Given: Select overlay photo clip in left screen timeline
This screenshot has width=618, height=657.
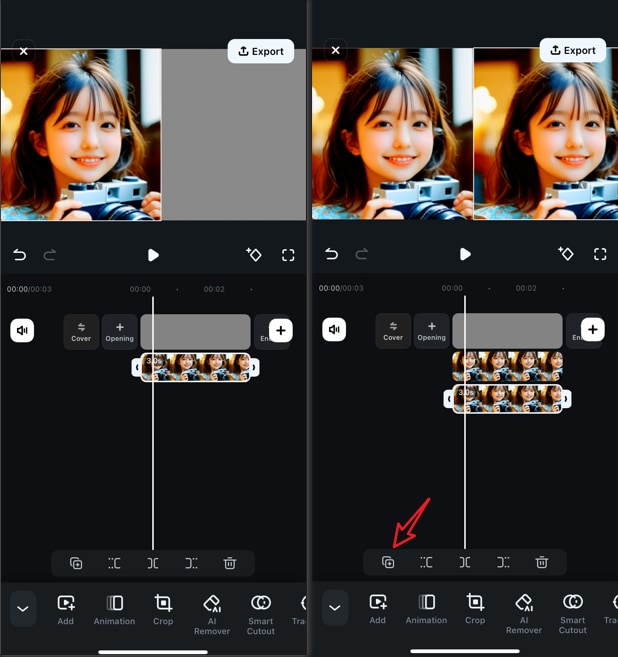Looking at the screenshot, I should (x=195, y=367).
